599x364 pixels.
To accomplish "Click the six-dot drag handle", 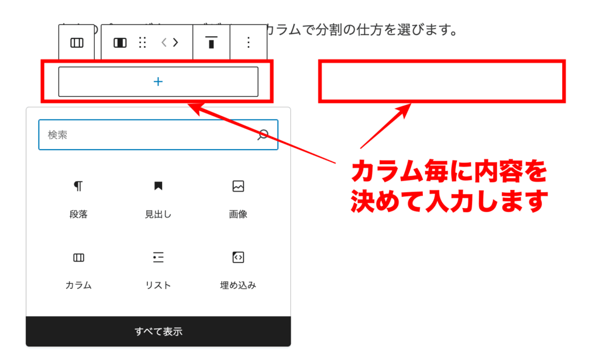I will click(142, 43).
